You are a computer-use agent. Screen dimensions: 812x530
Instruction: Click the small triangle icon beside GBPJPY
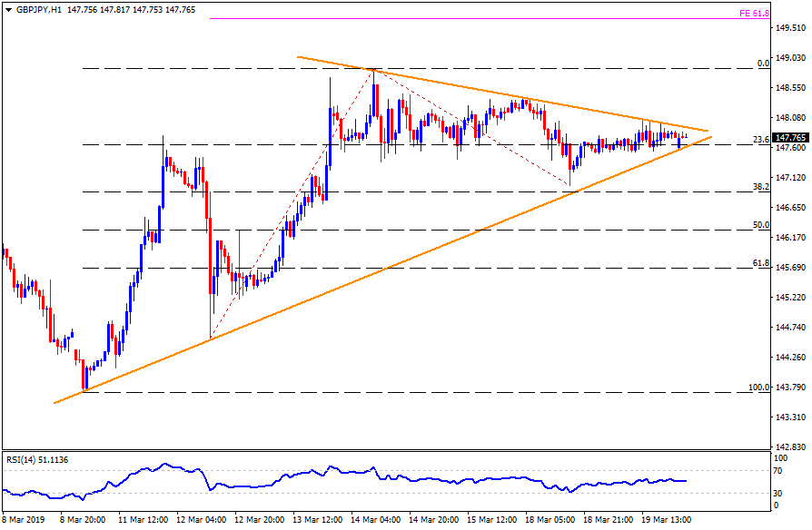pyautogui.click(x=5, y=9)
